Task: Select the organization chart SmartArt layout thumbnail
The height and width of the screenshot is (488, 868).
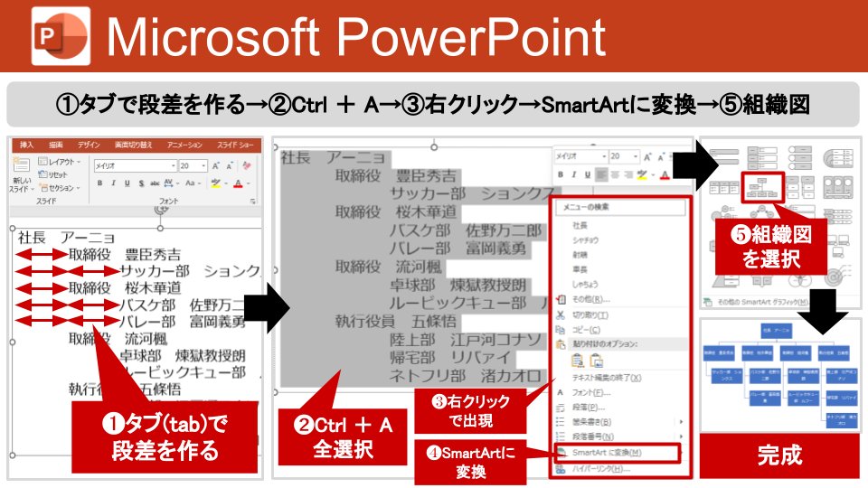Action: coord(762,187)
